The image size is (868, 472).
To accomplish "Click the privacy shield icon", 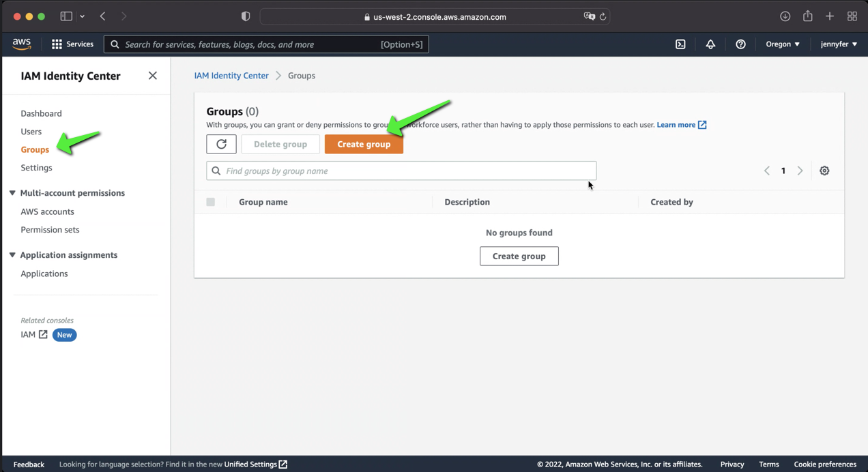I will coord(246,16).
